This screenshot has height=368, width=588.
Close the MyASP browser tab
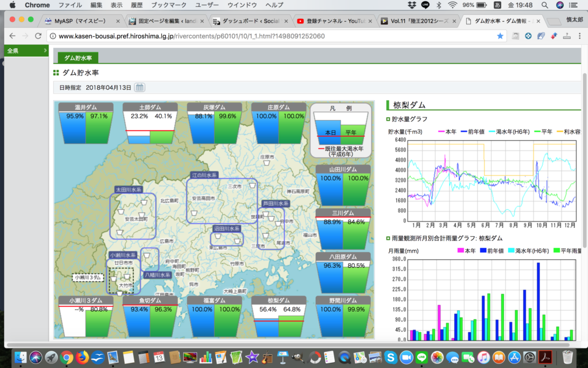[118, 21]
